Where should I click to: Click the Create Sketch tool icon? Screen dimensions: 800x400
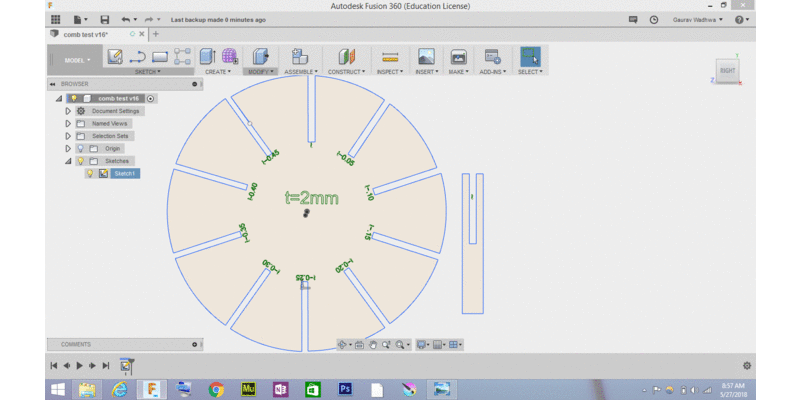pos(115,57)
